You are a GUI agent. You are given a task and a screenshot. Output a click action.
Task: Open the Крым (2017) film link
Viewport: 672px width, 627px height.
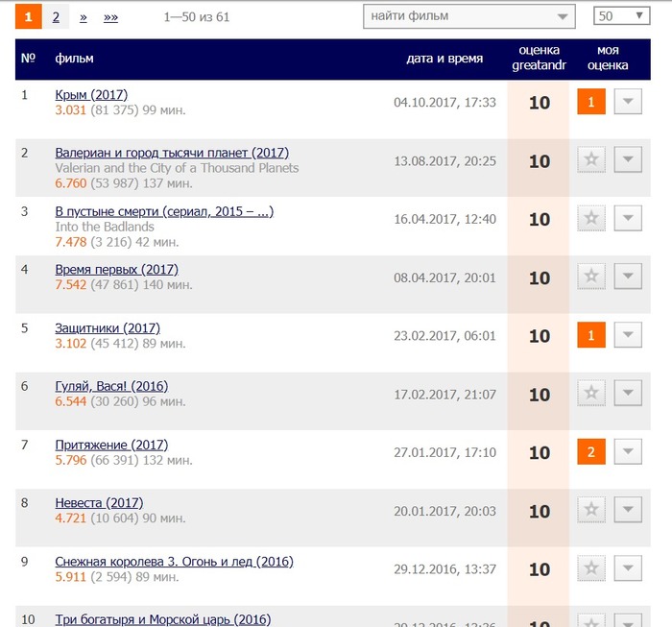coord(91,94)
